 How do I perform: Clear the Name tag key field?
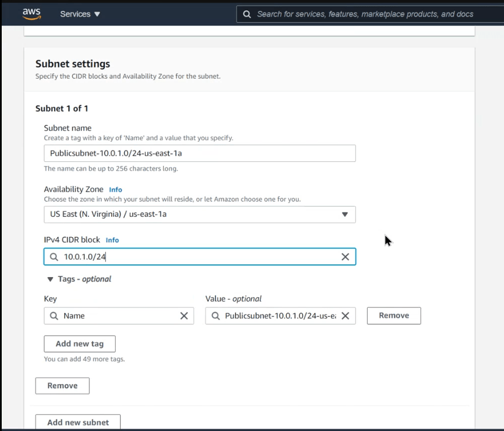(184, 316)
